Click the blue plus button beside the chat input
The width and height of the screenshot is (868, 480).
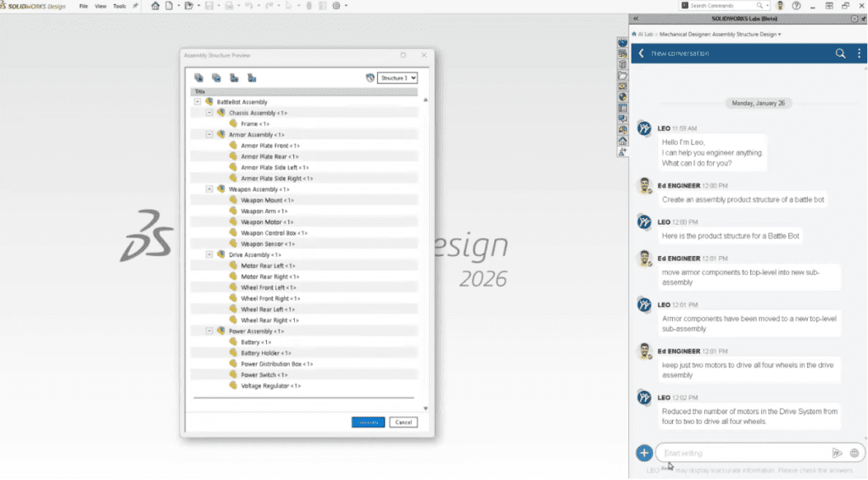tap(644, 453)
